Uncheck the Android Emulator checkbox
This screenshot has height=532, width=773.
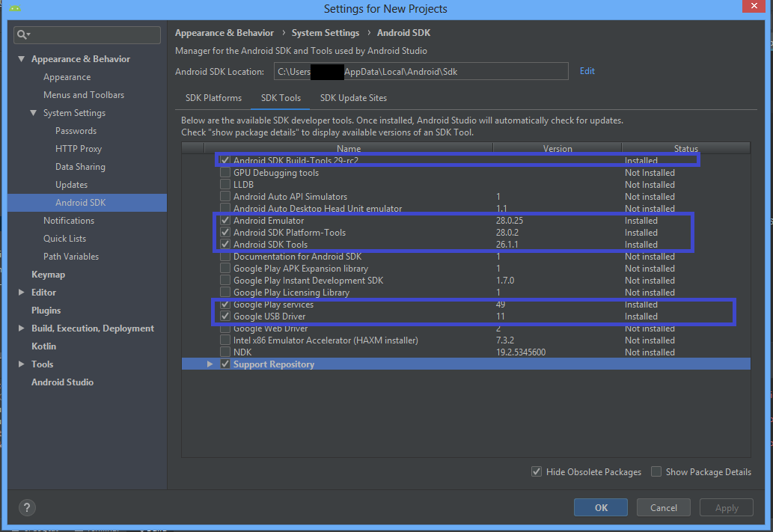pyautogui.click(x=225, y=221)
